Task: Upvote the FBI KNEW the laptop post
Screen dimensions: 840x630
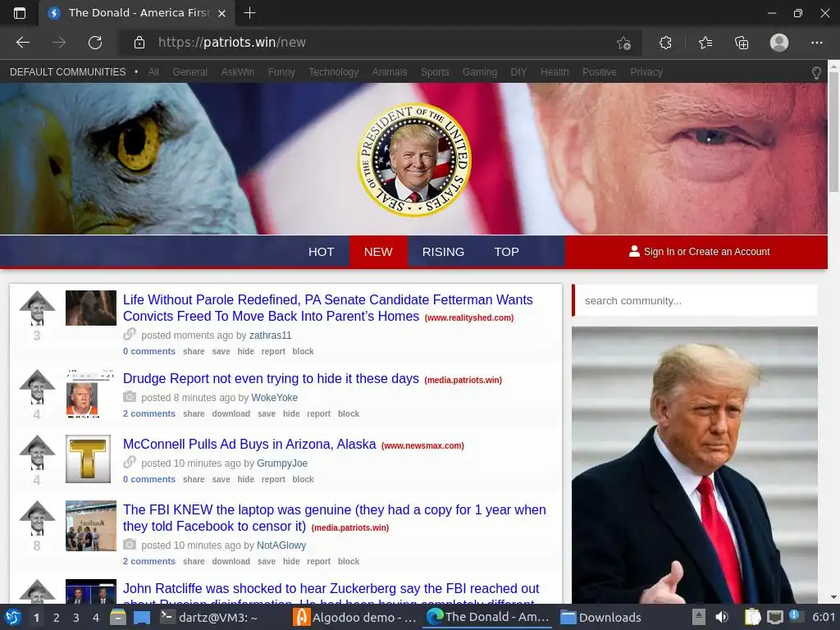Action: coord(37,518)
